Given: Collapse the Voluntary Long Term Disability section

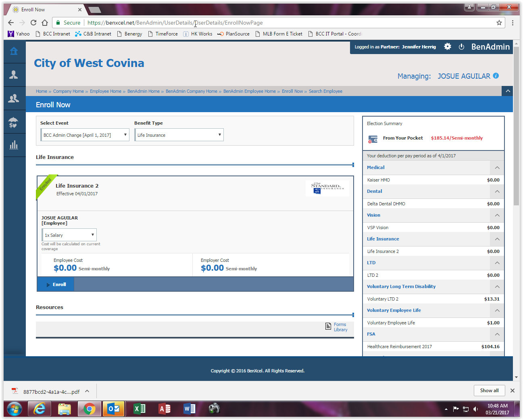Looking at the screenshot, I should (x=497, y=287).
